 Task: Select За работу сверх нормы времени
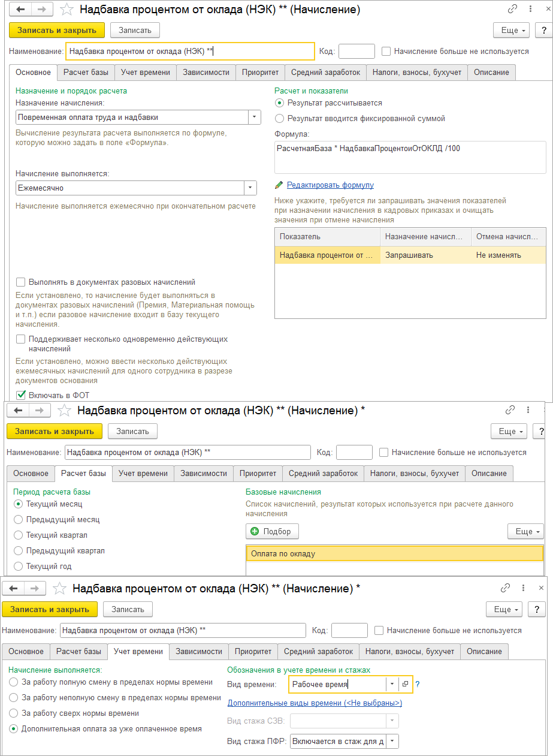pos(13,713)
